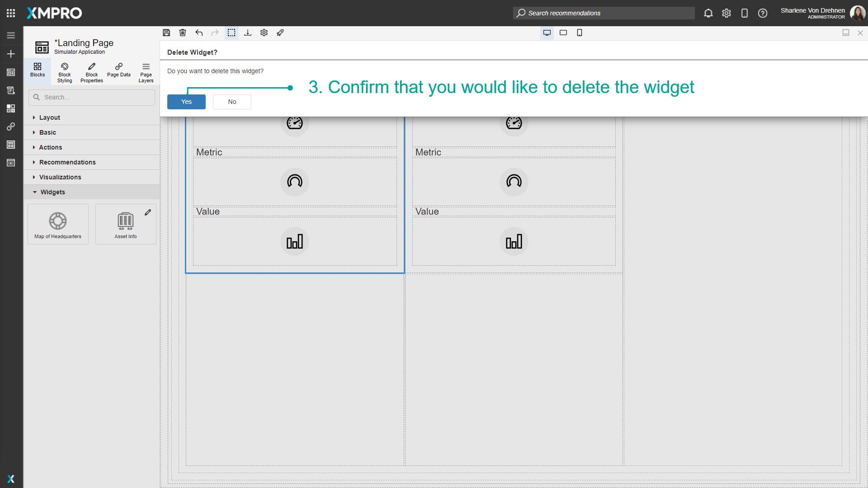Screen dimensions: 868x488
Task: Edit the Asset Info widget with the pencil
Action: 148,212
